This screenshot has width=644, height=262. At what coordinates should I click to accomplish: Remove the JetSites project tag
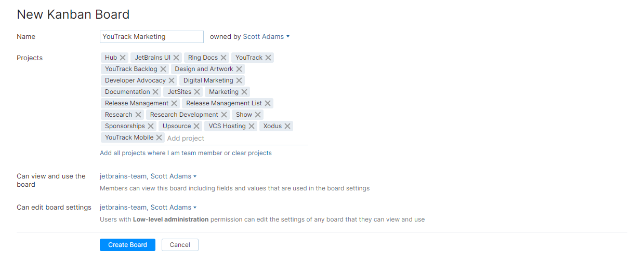coord(197,92)
